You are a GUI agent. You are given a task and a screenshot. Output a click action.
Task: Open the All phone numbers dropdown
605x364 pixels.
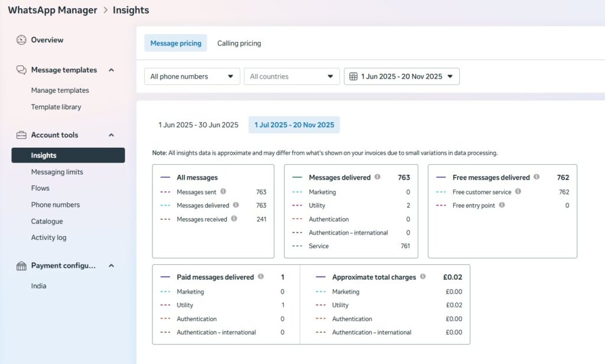[192, 76]
